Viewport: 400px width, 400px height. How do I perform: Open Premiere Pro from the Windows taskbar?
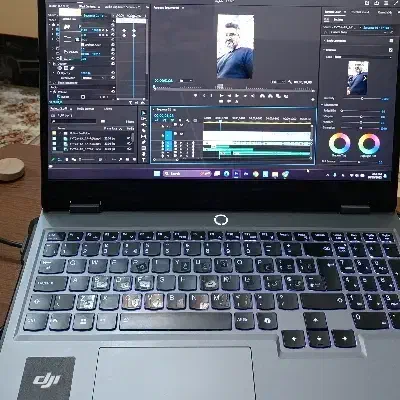point(236,174)
